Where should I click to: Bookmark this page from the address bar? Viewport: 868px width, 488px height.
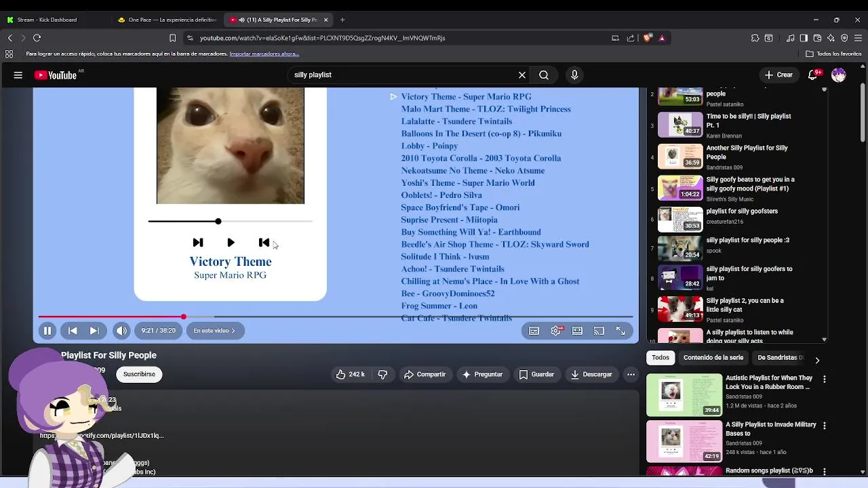172,38
